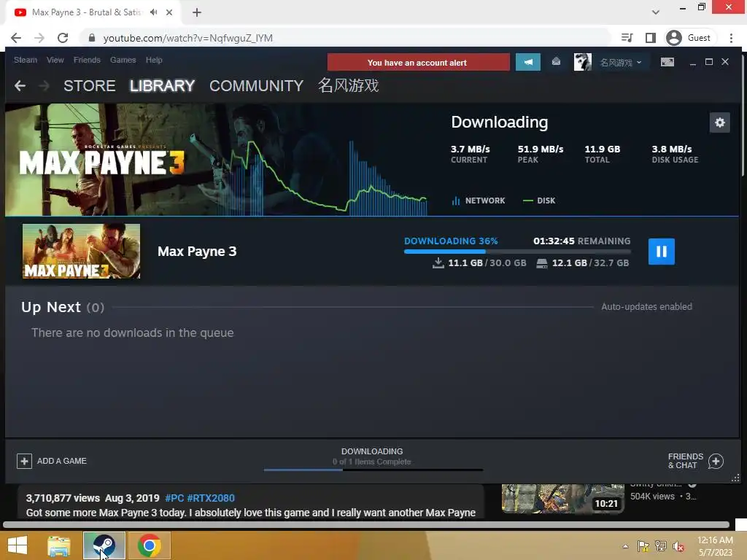Open the 10:21 suggested video thumbnail
The width and height of the screenshot is (747, 560).
(562, 498)
